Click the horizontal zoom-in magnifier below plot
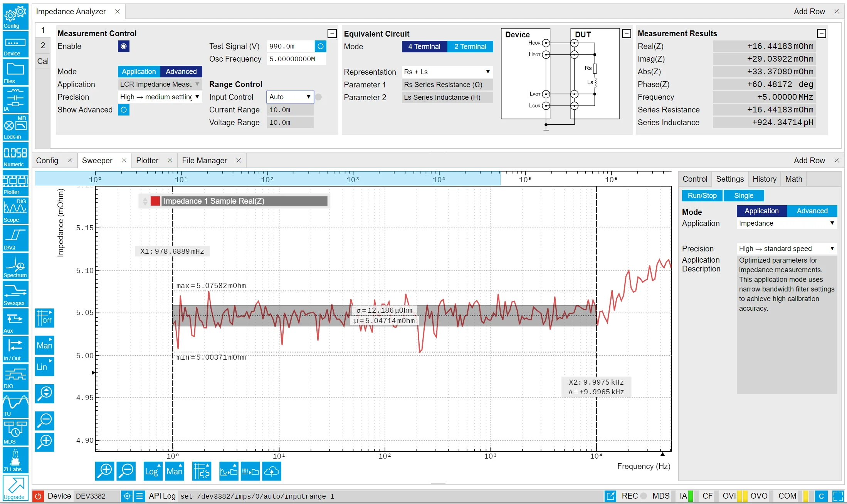Image resolution: width=847 pixels, height=504 pixels. tap(105, 471)
